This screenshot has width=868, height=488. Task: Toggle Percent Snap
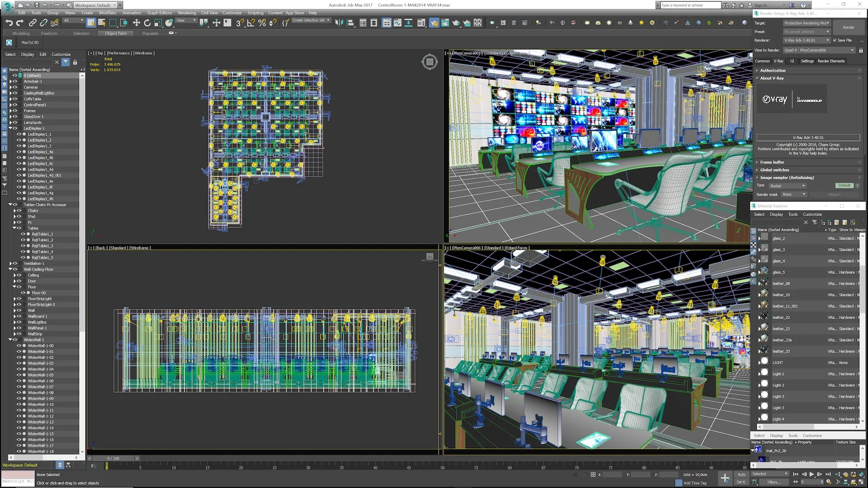coord(262,23)
